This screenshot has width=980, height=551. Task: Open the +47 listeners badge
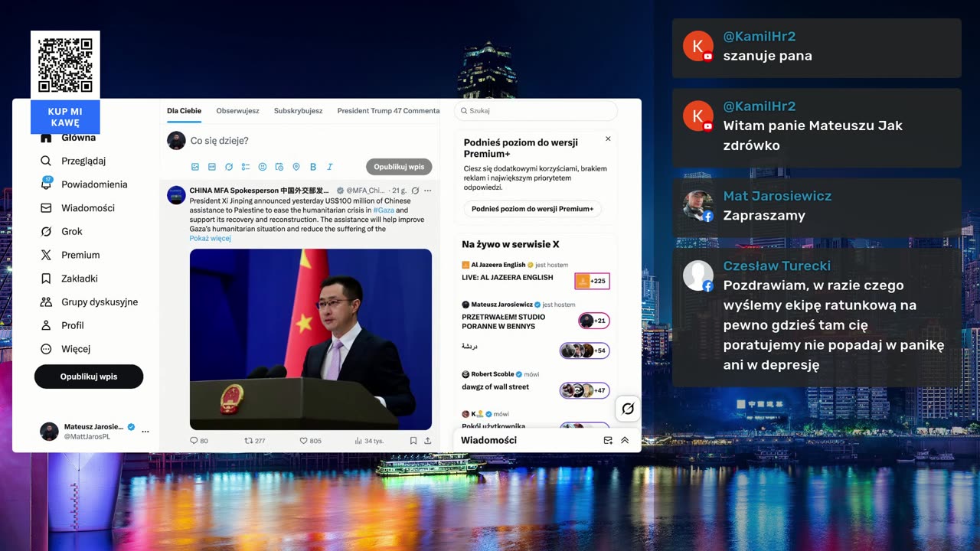585,390
